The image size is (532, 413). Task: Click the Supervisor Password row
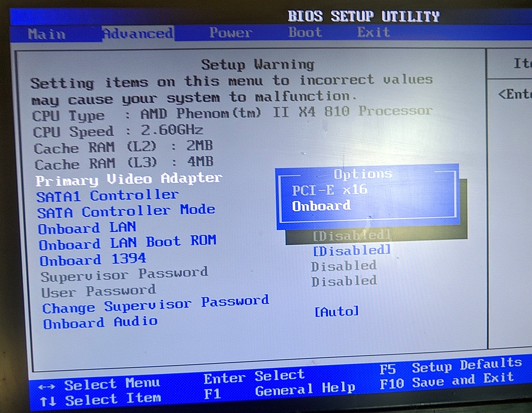pos(125,275)
